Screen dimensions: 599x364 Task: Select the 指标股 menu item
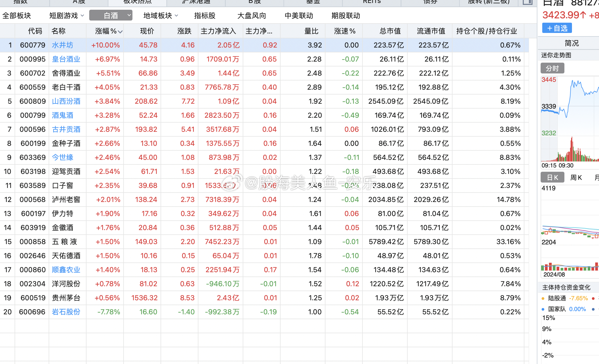(x=205, y=15)
